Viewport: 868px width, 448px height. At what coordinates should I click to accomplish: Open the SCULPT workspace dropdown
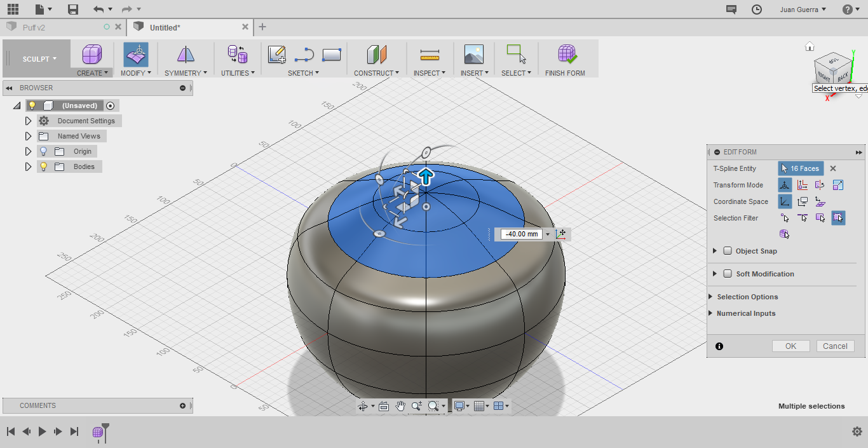[x=40, y=59]
